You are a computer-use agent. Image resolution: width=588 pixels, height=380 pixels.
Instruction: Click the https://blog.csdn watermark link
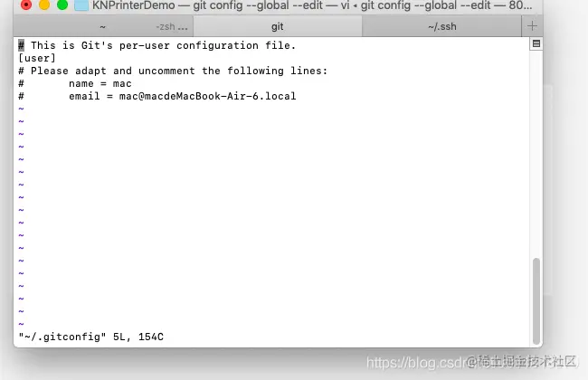click(x=416, y=363)
